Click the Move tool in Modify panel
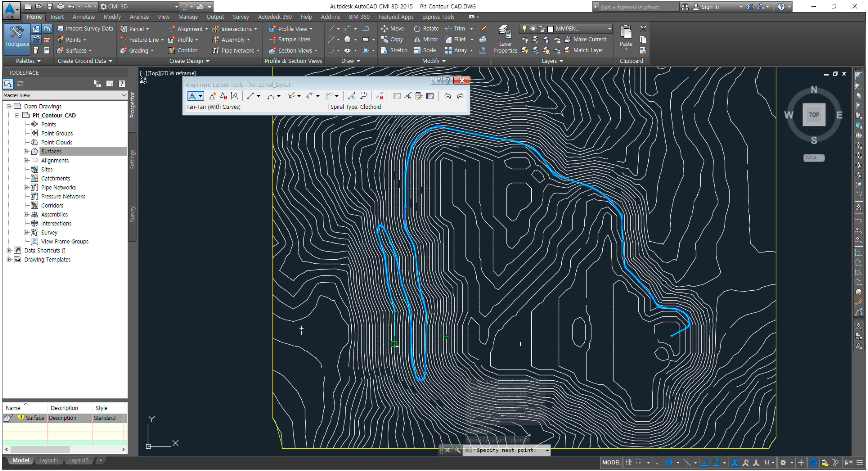The image size is (868, 471). [392, 29]
